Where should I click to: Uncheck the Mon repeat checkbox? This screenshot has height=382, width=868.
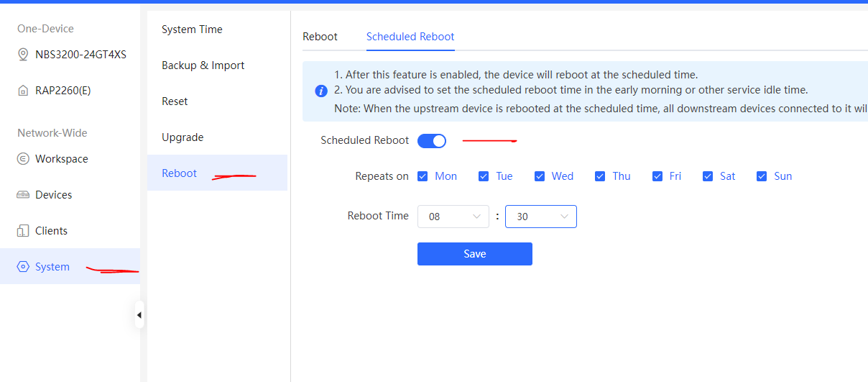click(423, 176)
